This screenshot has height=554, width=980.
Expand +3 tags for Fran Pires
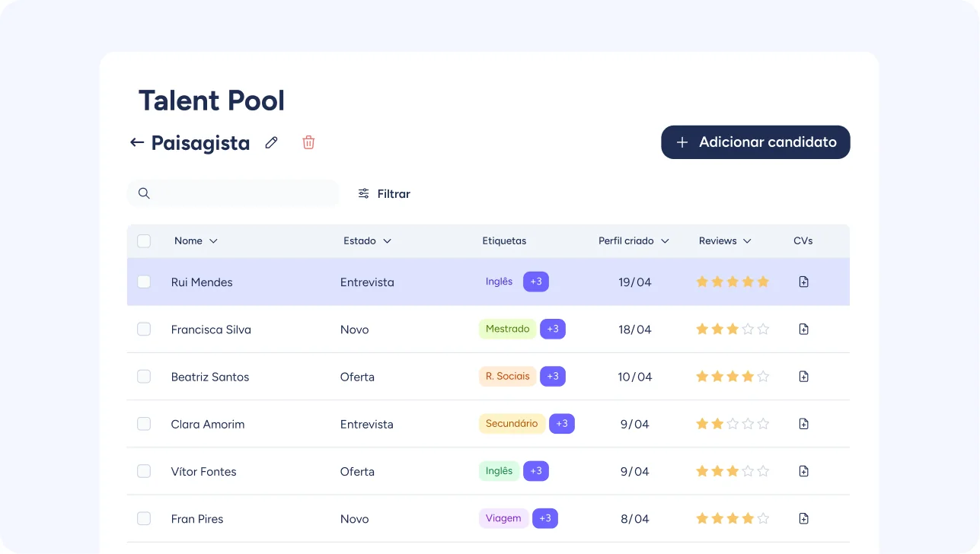pos(545,518)
